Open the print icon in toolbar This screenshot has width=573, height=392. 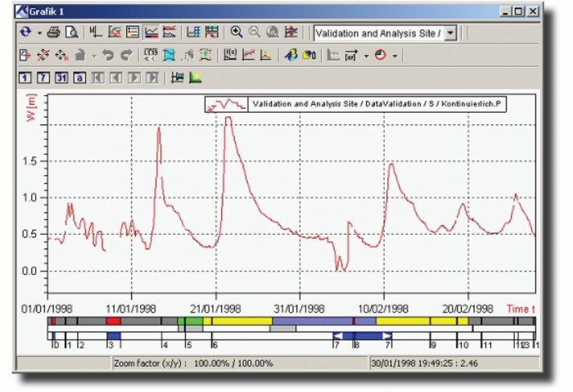tap(54, 33)
